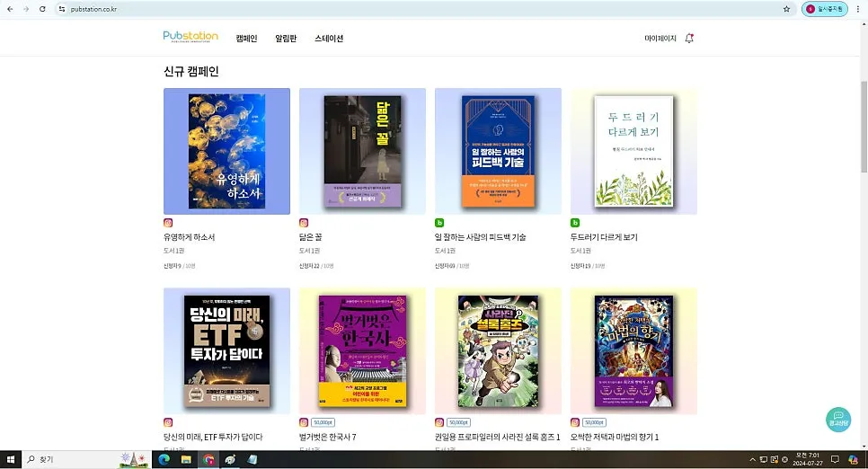Open the notification bell

pyautogui.click(x=689, y=39)
